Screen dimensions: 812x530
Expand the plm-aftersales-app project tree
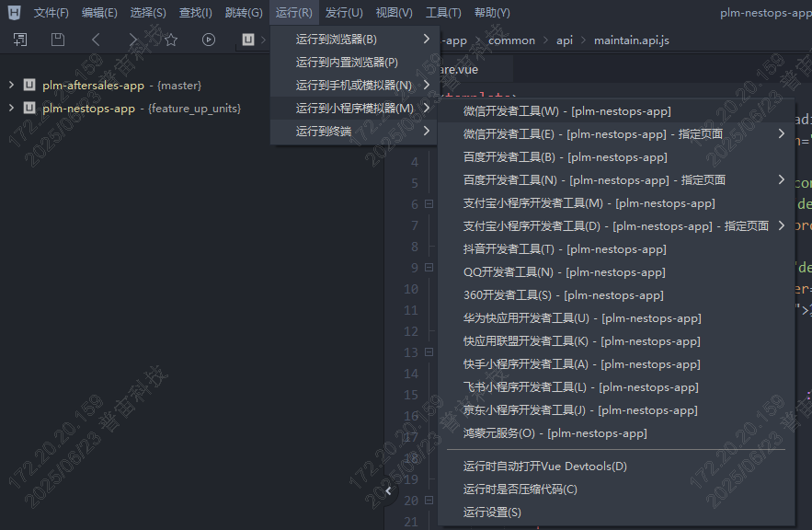[11, 85]
